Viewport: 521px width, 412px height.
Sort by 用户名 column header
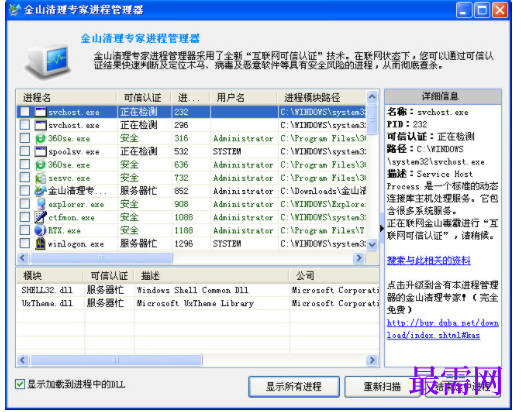244,98
